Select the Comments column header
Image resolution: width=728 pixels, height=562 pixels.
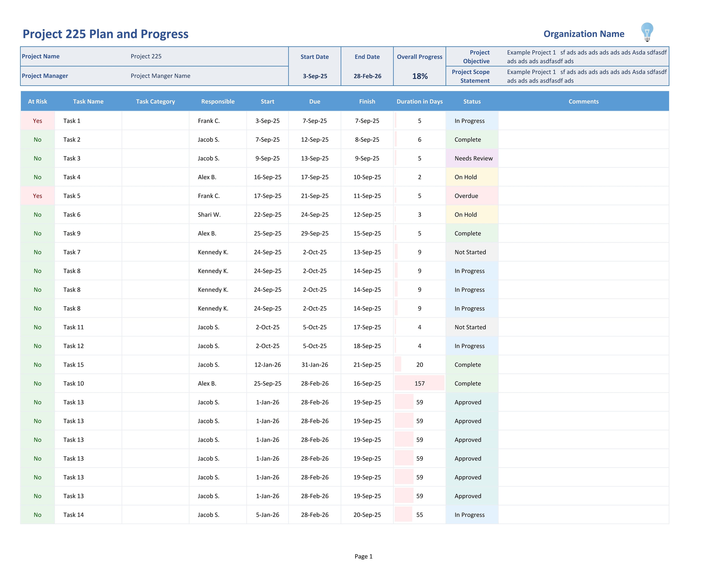[x=583, y=101]
